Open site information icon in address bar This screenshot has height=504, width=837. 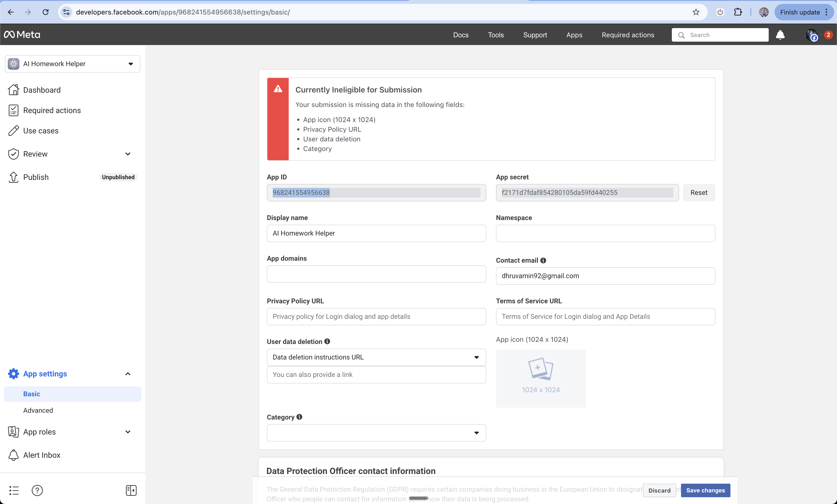(x=67, y=12)
